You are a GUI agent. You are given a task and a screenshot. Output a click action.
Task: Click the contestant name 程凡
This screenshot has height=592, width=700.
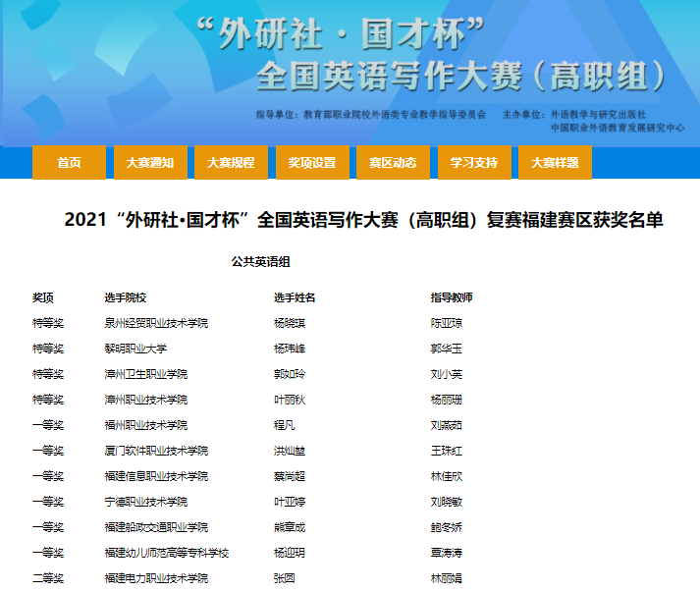click(x=285, y=425)
